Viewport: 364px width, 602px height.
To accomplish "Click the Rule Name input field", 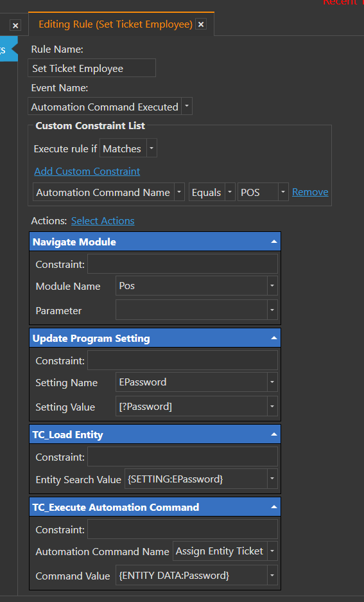I will (x=92, y=68).
